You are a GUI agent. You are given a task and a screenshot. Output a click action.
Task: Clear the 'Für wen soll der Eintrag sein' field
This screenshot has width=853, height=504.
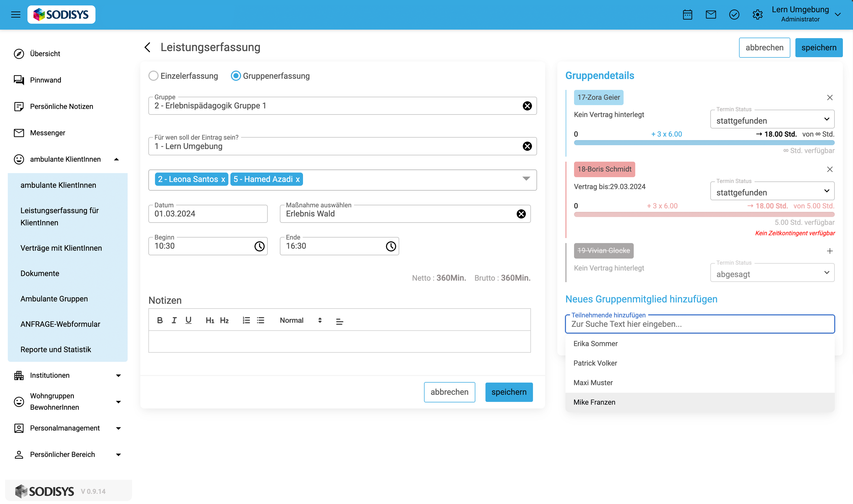[527, 146]
